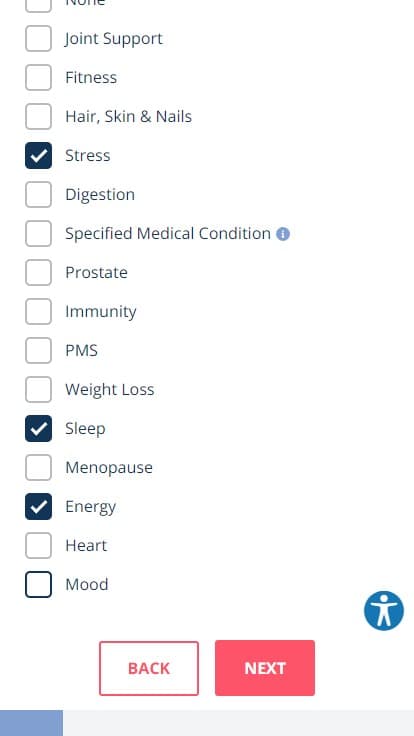
Task: Select Hair, Skin & Nails option
Action: tap(38, 116)
